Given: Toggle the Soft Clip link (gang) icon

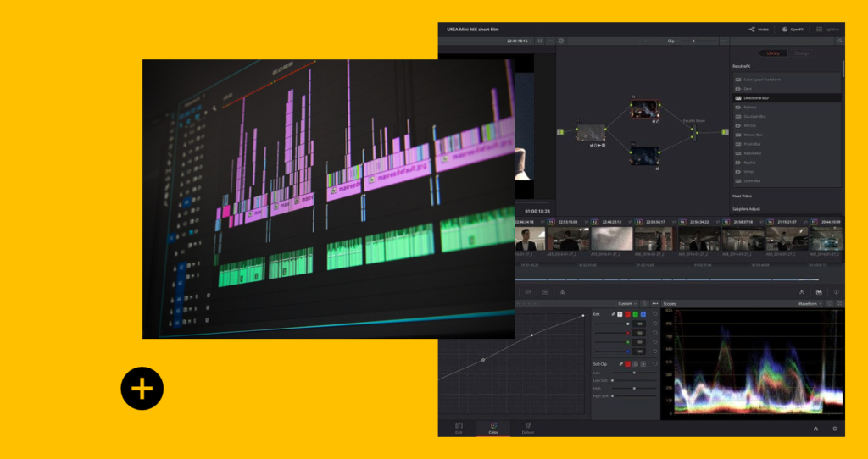Looking at the screenshot, I should (x=620, y=364).
